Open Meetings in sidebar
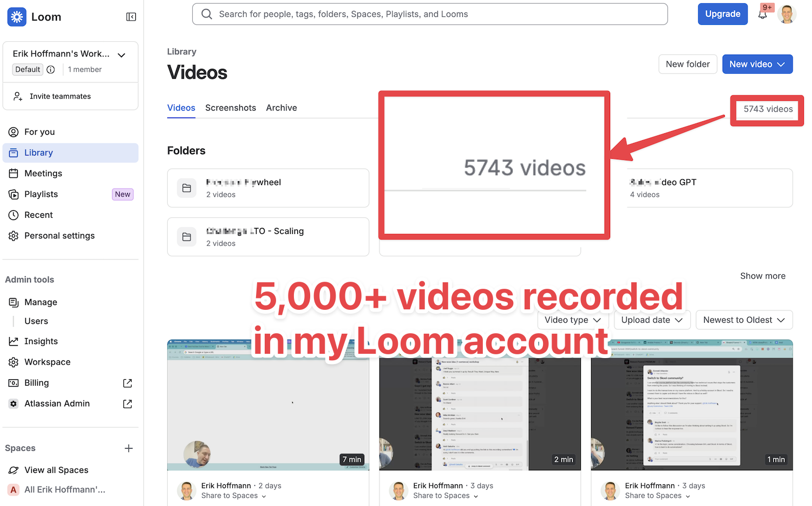The image size is (812, 506). [x=70, y=173]
